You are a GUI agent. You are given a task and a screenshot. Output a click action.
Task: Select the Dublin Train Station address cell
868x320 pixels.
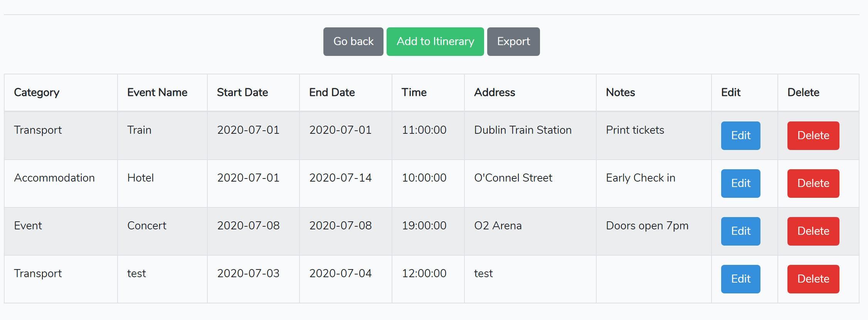coord(523,130)
